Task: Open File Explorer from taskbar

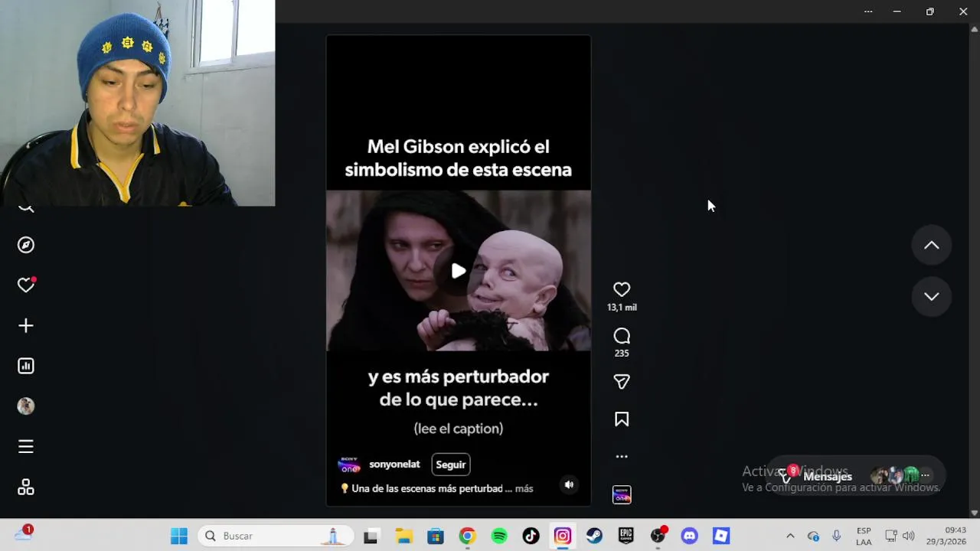Action: click(x=403, y=536)
